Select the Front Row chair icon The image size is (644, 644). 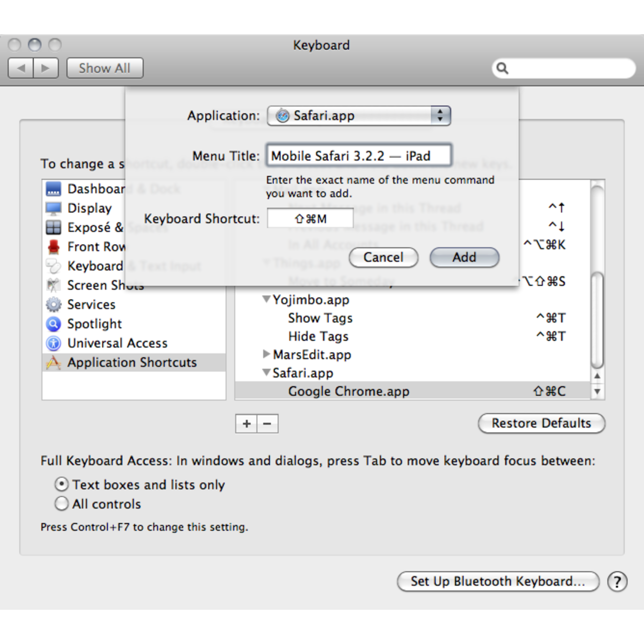(53, 247)
